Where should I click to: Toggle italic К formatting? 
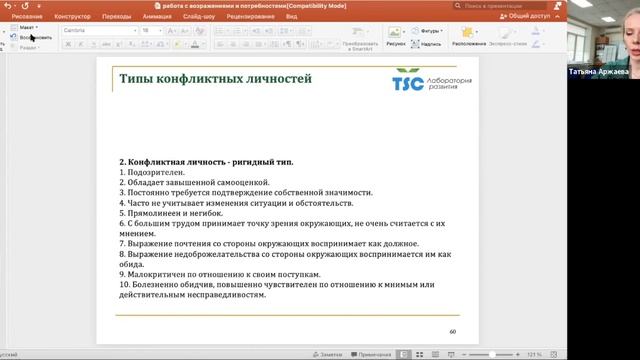point(81,44)
